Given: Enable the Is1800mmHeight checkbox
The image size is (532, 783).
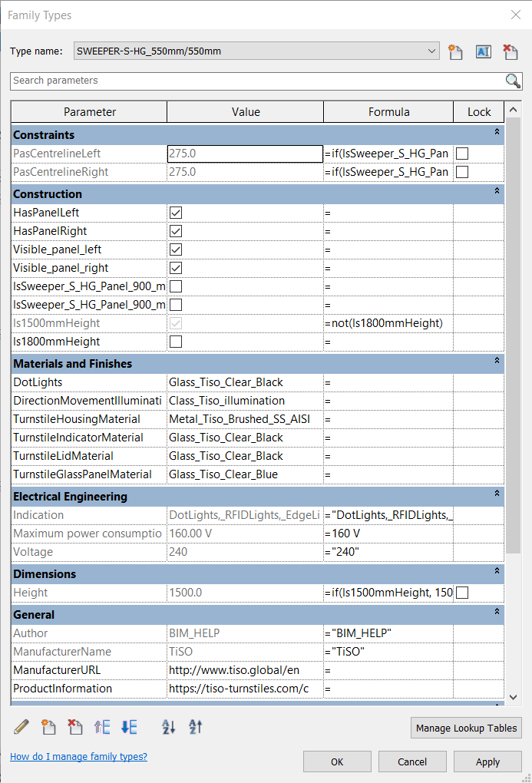Looking at the screenshot, I should (176, 342).
